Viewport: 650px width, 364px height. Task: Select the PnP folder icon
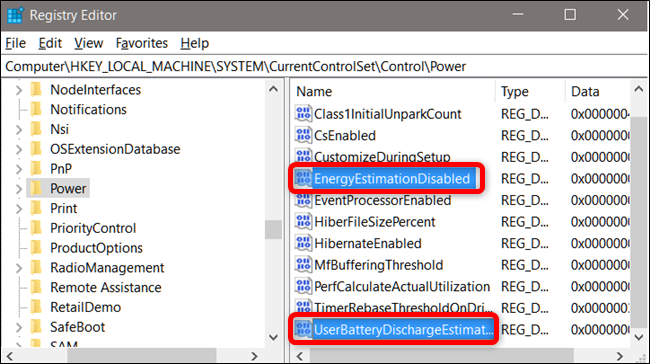(36, 168)
